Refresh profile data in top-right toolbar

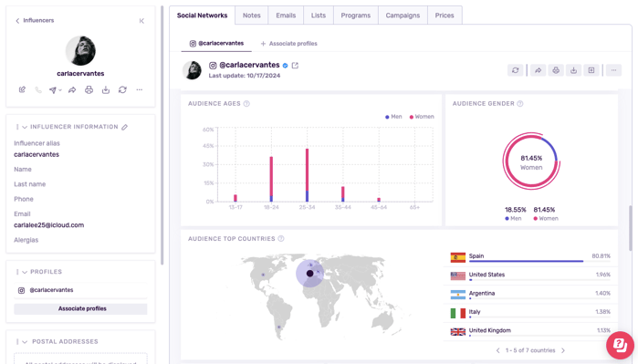tap(516, 70)
